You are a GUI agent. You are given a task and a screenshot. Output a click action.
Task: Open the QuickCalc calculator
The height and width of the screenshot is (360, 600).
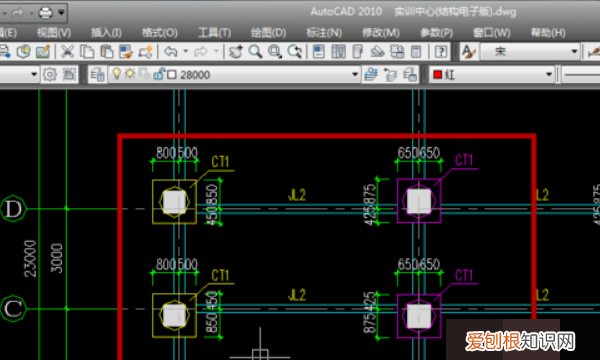coord(416,51)
